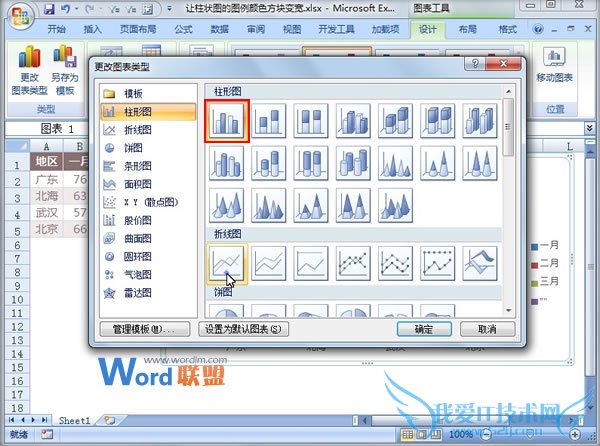Select the 曲面图 surface category
The image size is (600, 446).
pyautogui.click(x=148, y=239)
